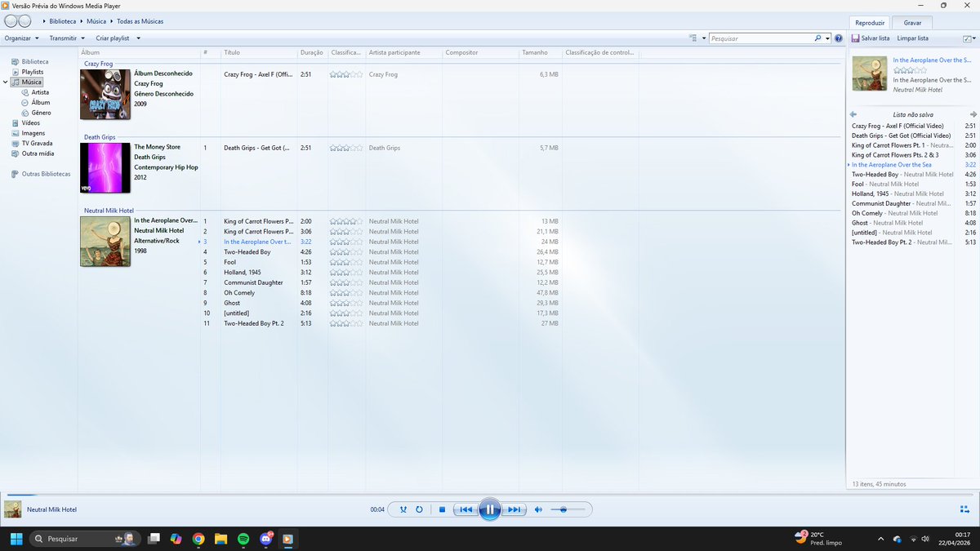Skip to the previous track
This screenshot has width=980, height=551.
click(x=465, y=509)
